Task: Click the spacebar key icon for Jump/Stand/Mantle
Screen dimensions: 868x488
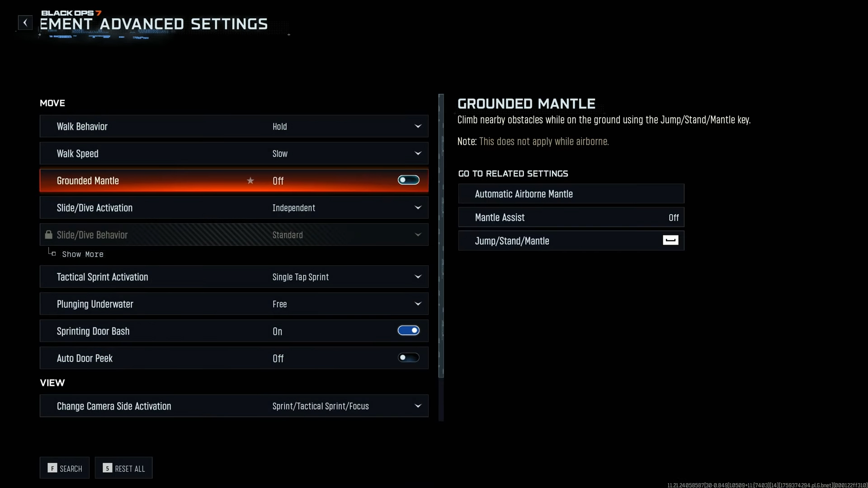Action: (x=670, y=240)
